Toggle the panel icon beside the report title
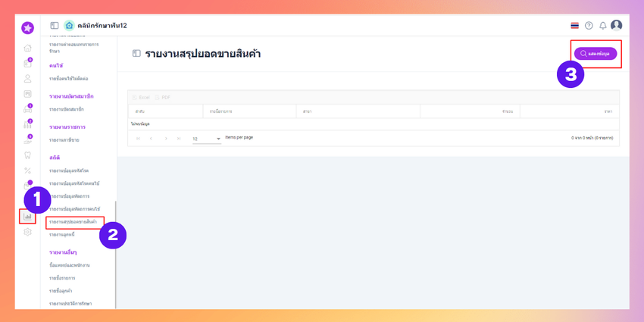This screenshot has width=644, height=322. click(x=136, y=54)
